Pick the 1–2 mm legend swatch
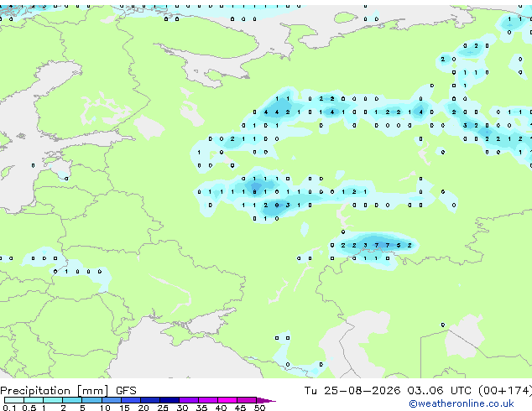The image size is (532, 411). (x=53, y=400)
